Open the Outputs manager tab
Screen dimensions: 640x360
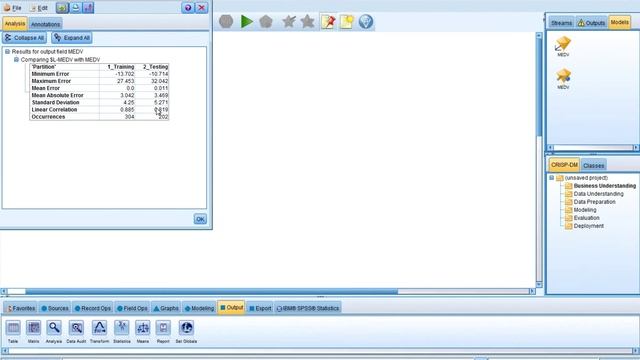[591, 23]
